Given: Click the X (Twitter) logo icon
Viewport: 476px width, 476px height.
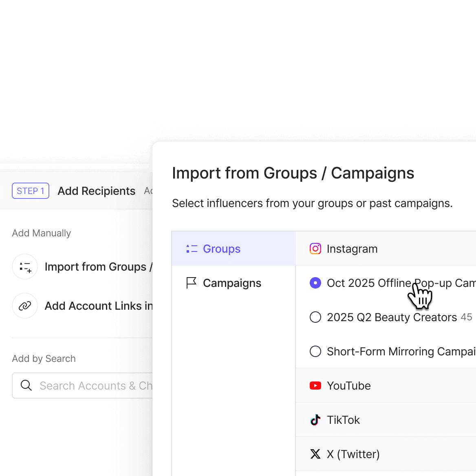Looking at the screenshot, I should [315, 454].
